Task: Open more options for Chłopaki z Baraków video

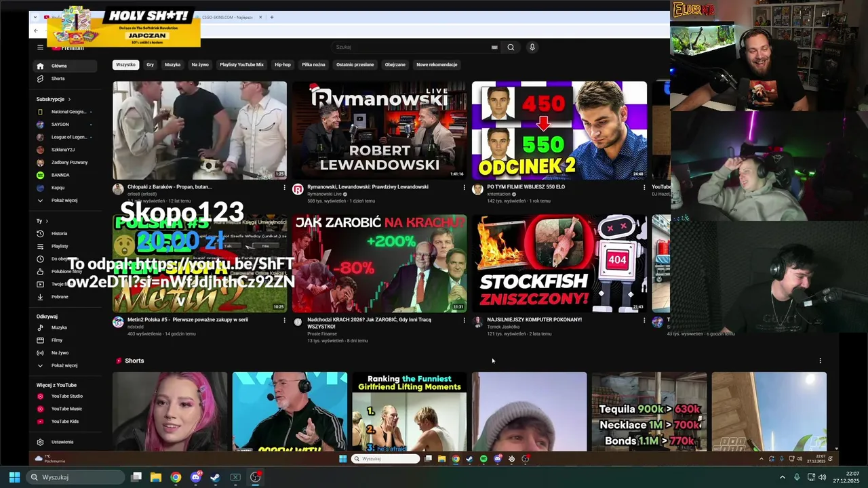Action: (x=284, y=187)
